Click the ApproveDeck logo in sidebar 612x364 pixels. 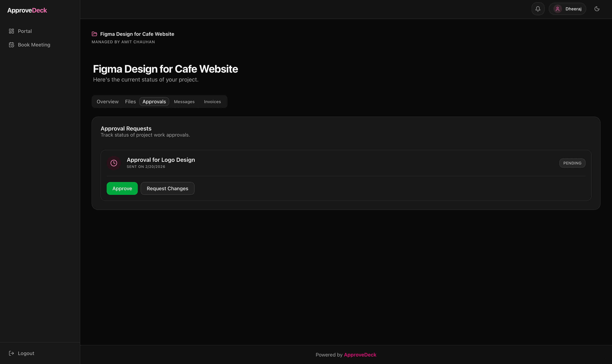tap(27, 10)
